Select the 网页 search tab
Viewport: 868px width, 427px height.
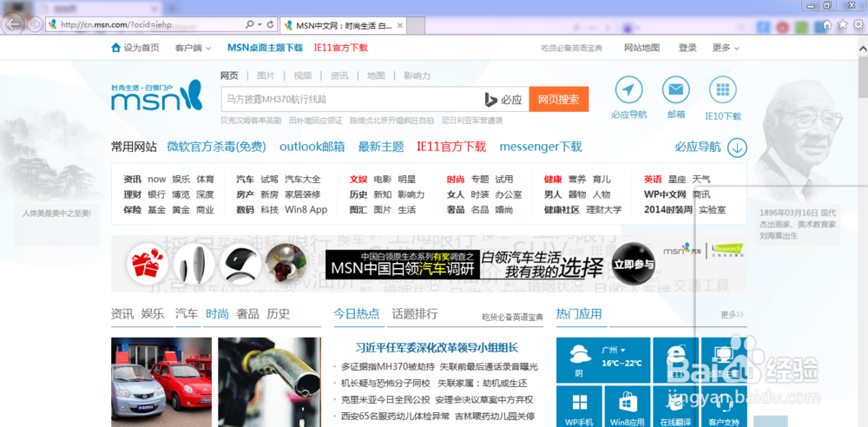[x=229, y=76]
